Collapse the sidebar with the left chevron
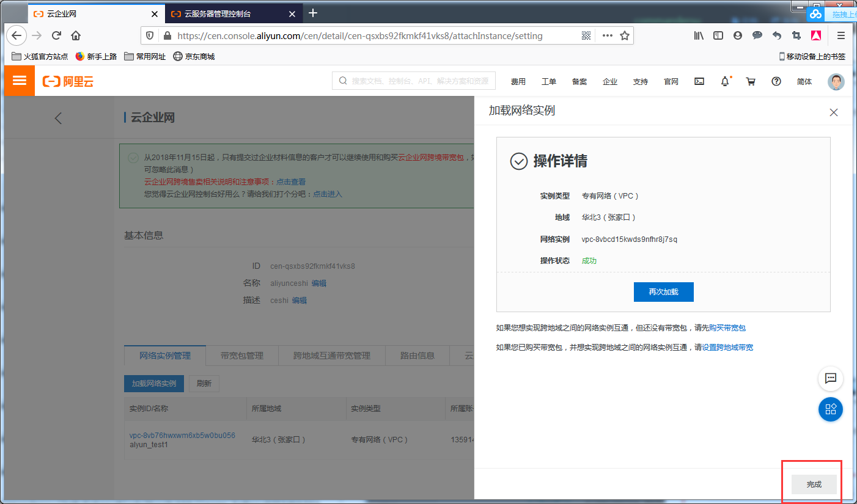Image resolution: width=857 pixels, height=504 pixels. (58, 118)
